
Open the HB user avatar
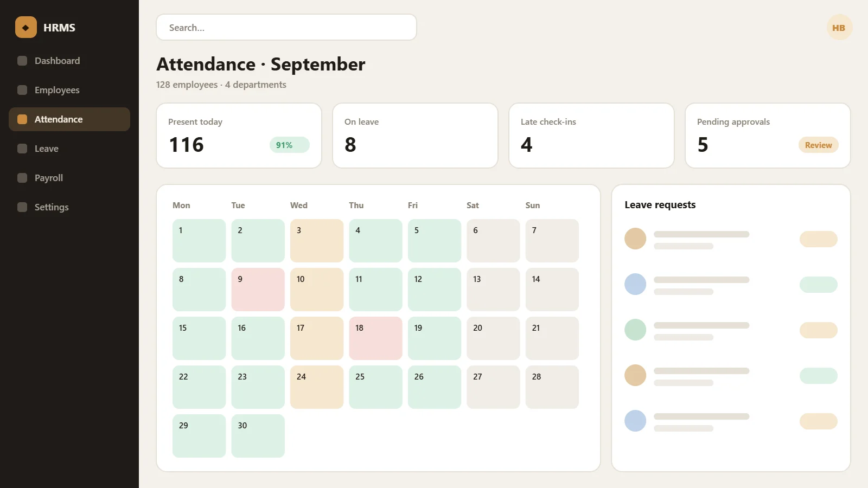(x=839, y=27)
